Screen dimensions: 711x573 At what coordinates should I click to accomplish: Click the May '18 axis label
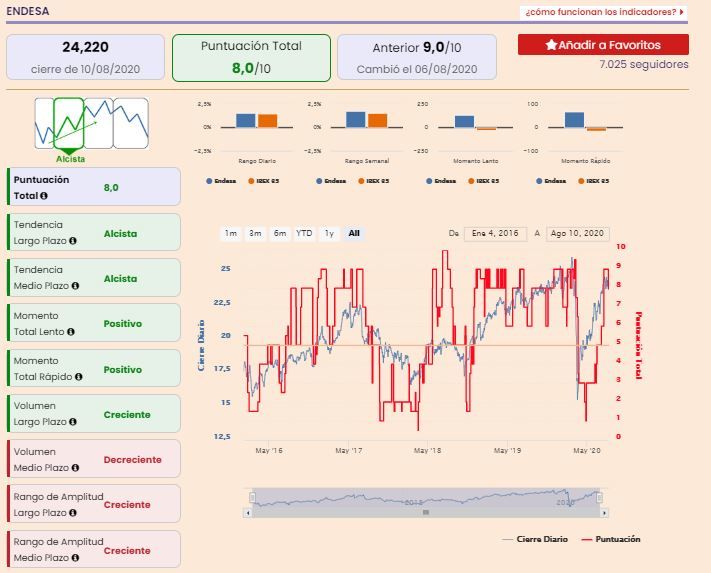(x=427, y=451)
